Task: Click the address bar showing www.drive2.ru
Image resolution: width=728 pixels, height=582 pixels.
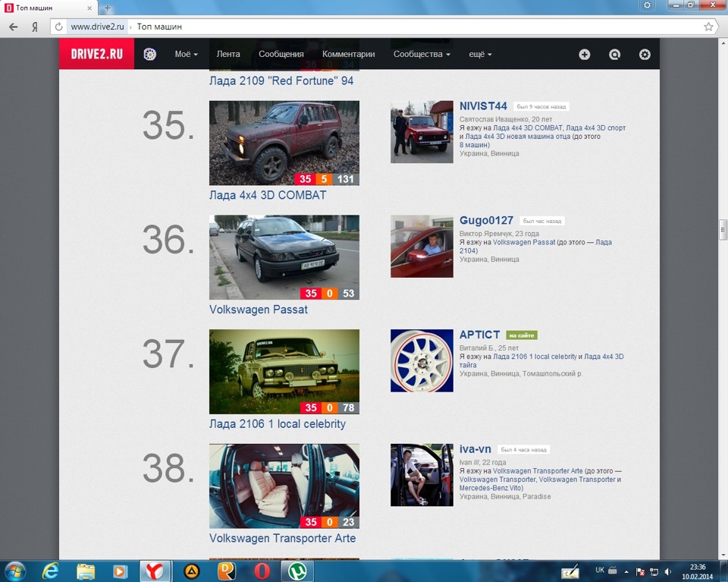Action: pyautogui.click(x=383, y=27)
